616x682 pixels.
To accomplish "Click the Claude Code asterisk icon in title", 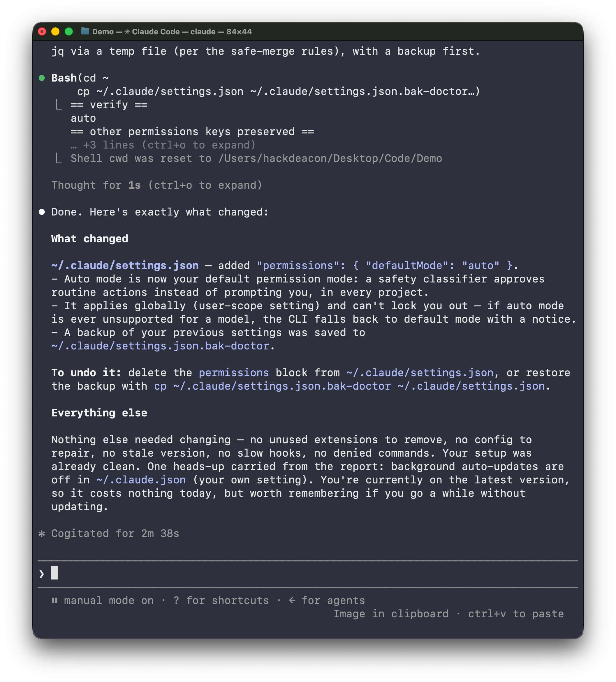I will click(x=127, y=32).
